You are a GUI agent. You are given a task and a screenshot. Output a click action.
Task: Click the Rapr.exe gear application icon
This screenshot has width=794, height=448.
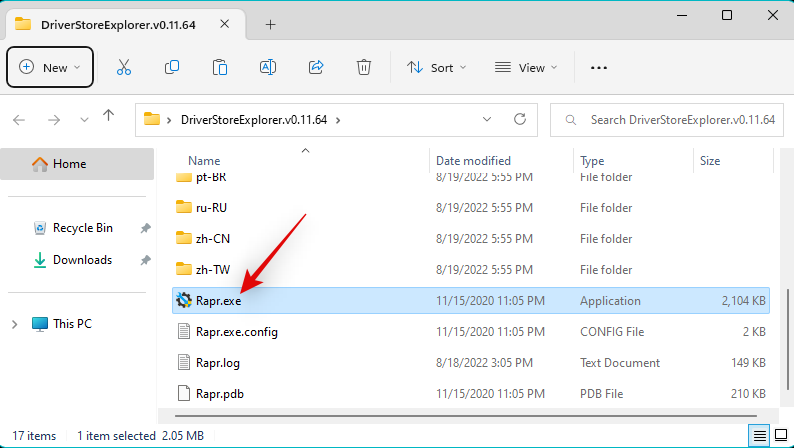[x=183, y=300]
